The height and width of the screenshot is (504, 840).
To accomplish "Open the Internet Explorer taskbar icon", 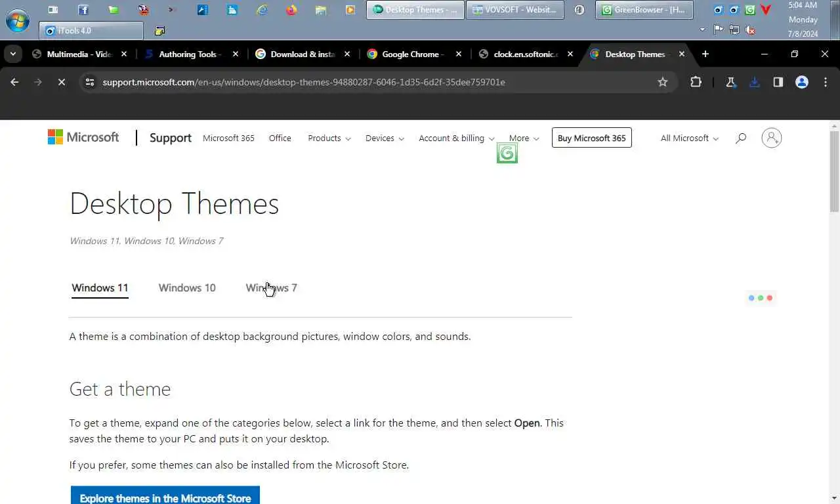I will pyautogui.click(x=262, y=10).
